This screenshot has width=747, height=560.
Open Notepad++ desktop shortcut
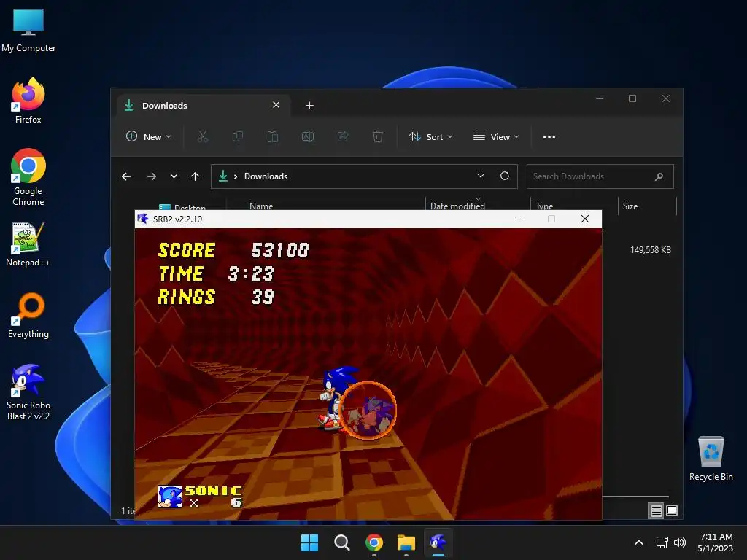(28, 244)
